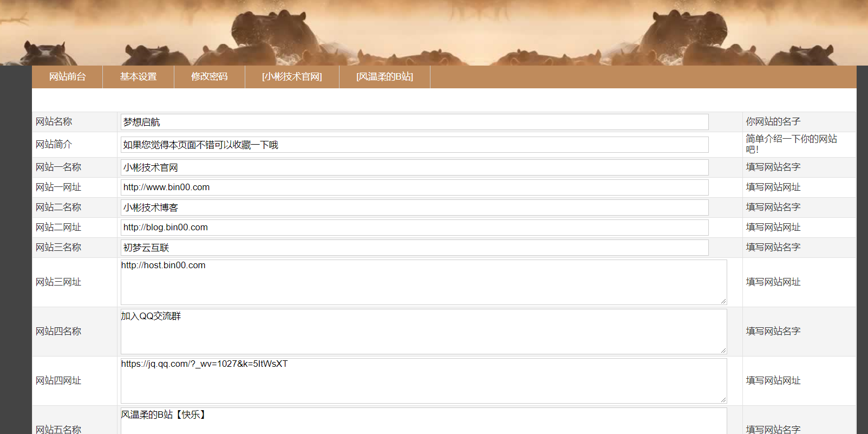The image size is (868, 434).
Task: Click resize grip of 网站四网址 textarea
Action: (x=723, y=400)
